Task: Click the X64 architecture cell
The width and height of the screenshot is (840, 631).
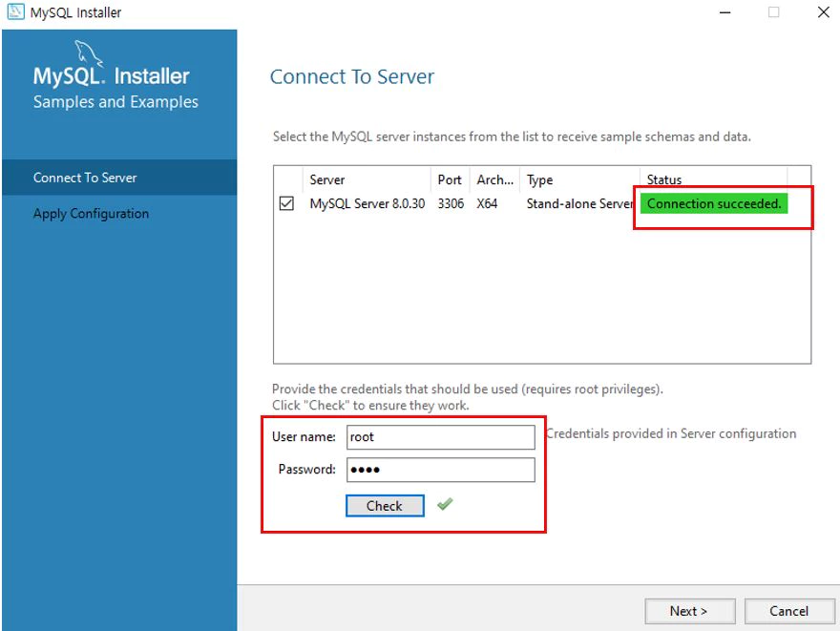Action: (x=487, y=203)
